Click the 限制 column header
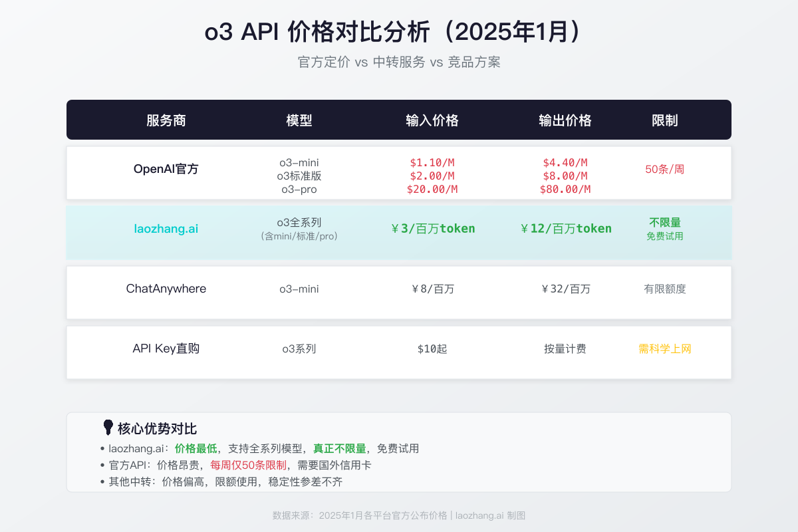 pyautogui.click(x=665, y=120)
